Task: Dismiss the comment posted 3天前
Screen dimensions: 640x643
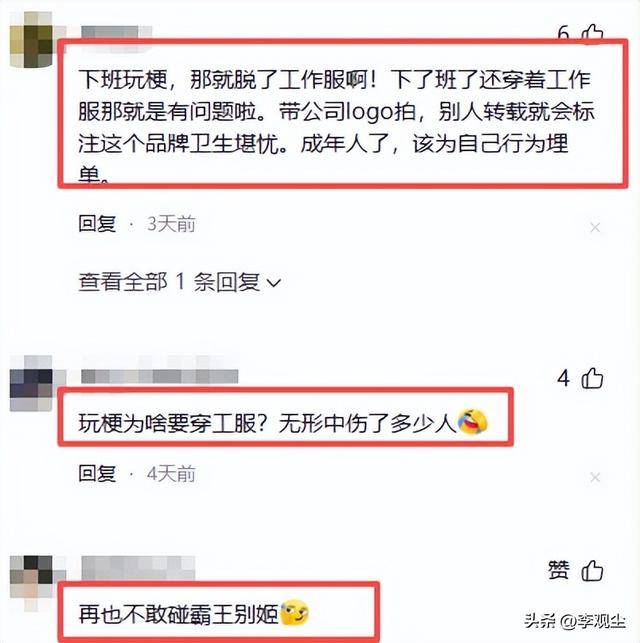Action: (x=595, y=227)
